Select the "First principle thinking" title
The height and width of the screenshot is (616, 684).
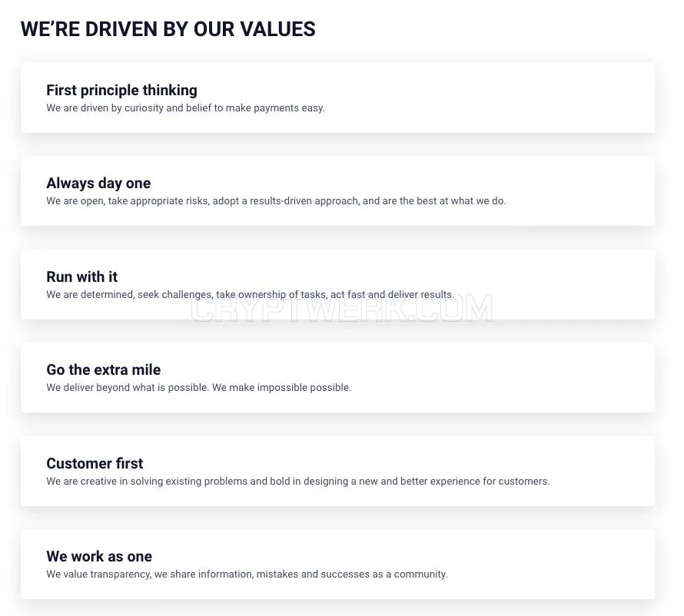pyautogui.click(x=121, y=90)
